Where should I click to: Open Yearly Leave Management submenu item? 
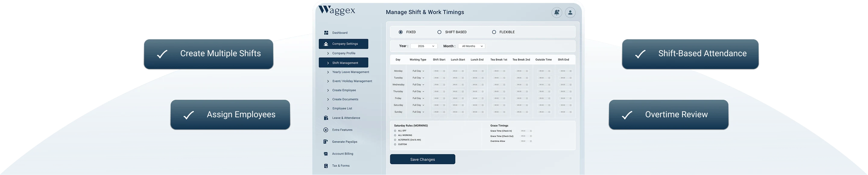click(x=350, y=72)
